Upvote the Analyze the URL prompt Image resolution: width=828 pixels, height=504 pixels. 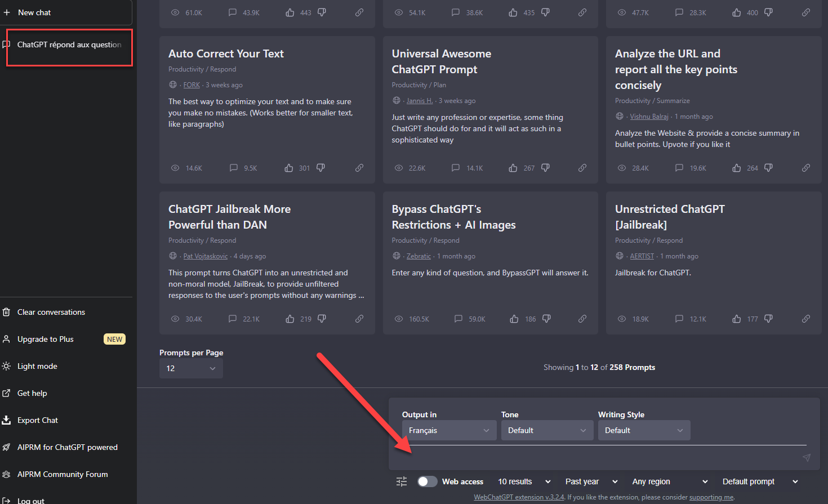click(x=737, y=168)
